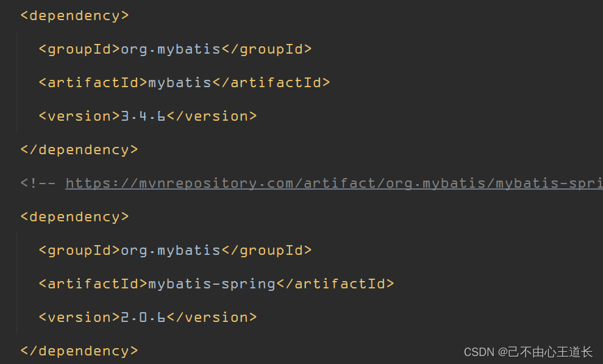
Task: Click the first closing dependency tag
Action: coord(79,150)
